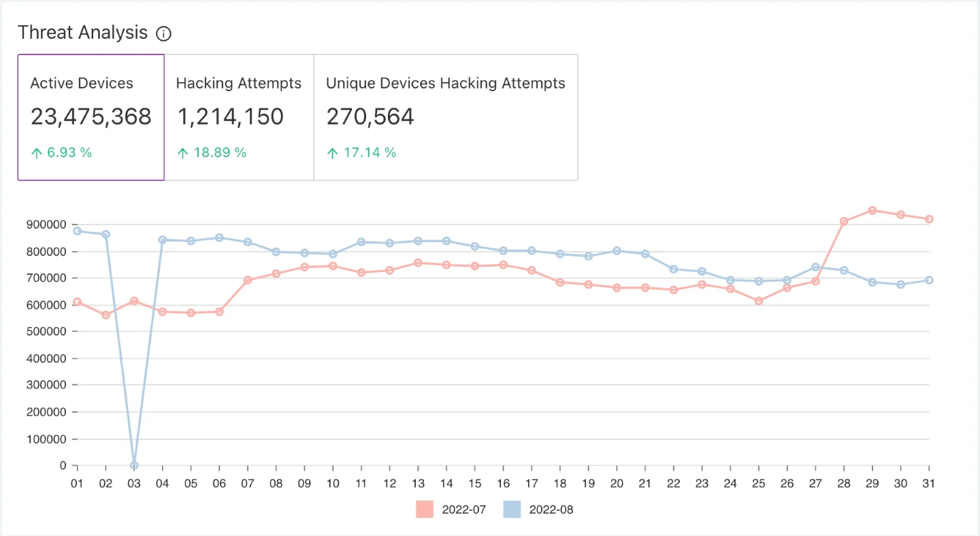Click the Unique Devices 17.14 % increase indicator
Screen dimensions: 980x536
361,152
